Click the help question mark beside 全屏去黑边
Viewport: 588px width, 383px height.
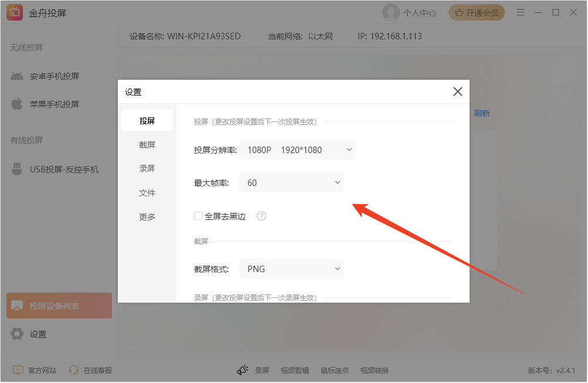coord(261,215)
